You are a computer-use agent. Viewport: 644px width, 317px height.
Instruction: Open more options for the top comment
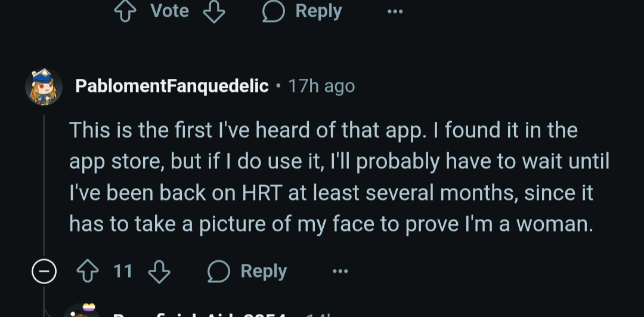[x=395, y=11]
